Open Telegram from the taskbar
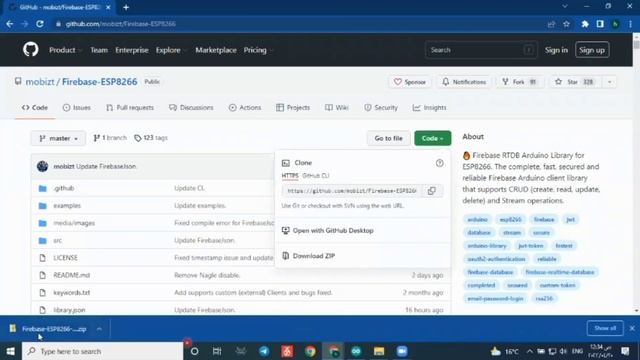Image resolution: width=640 pixels, height=360 pixels. 264,351
